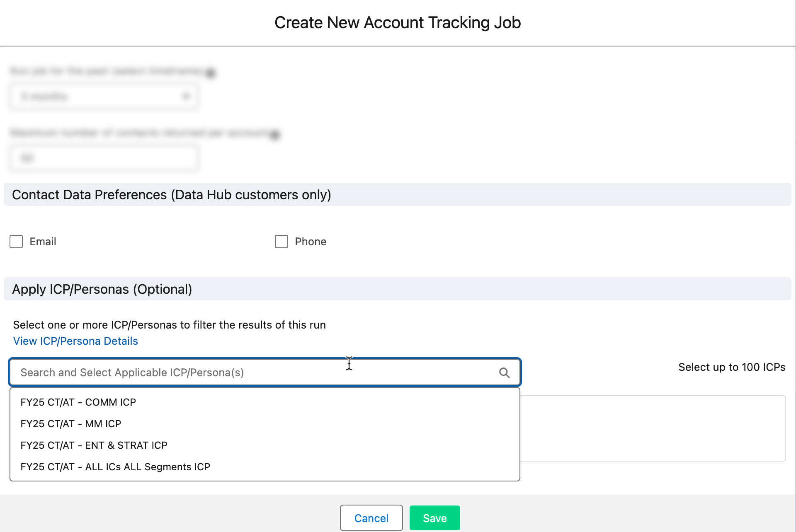The width and height of the screenshot is (796, 532).
Task: Click the maximum contacts number field
Action: [x=104, y=158]
